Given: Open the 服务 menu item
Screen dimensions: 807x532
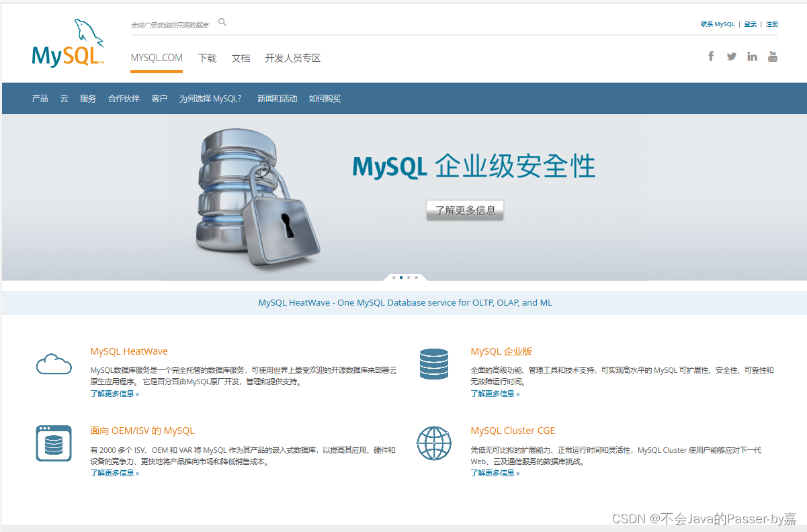Looking at the screenshot, I should click(x=88, y=98).
